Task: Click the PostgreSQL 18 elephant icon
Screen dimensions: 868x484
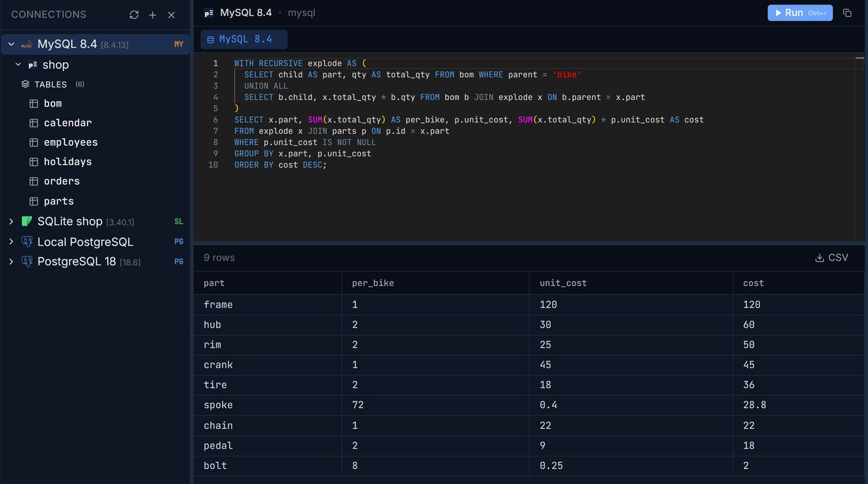Action: [26, 261]
